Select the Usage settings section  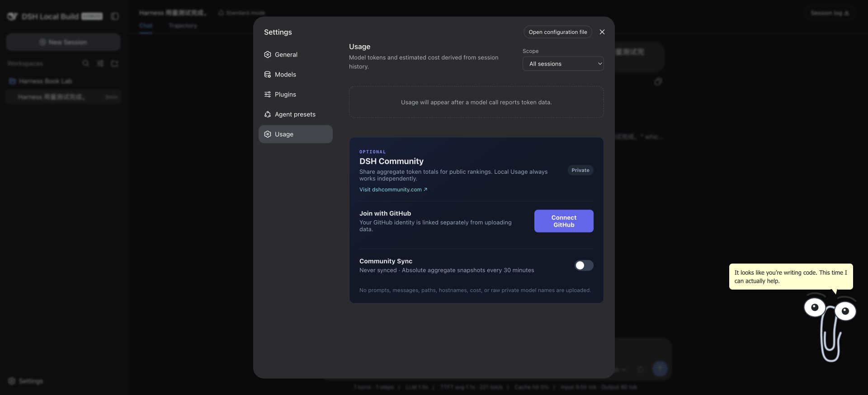click(x=295, y=134)
